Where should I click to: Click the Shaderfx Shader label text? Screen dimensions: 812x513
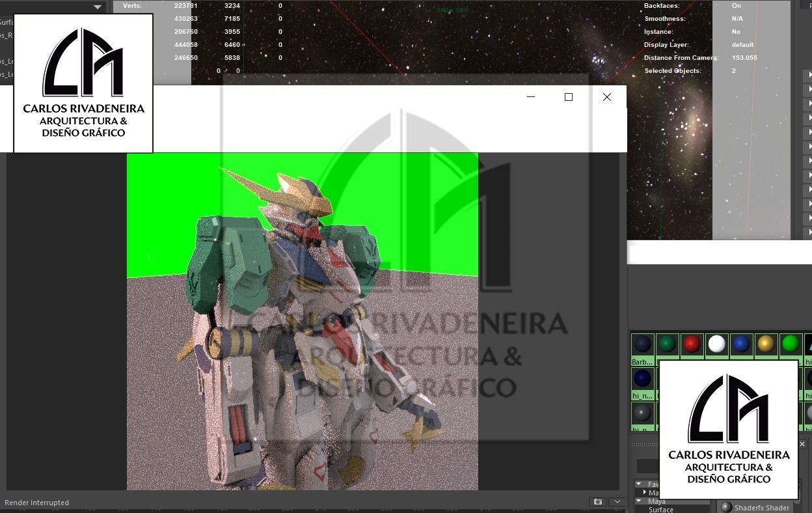[762, 508]
